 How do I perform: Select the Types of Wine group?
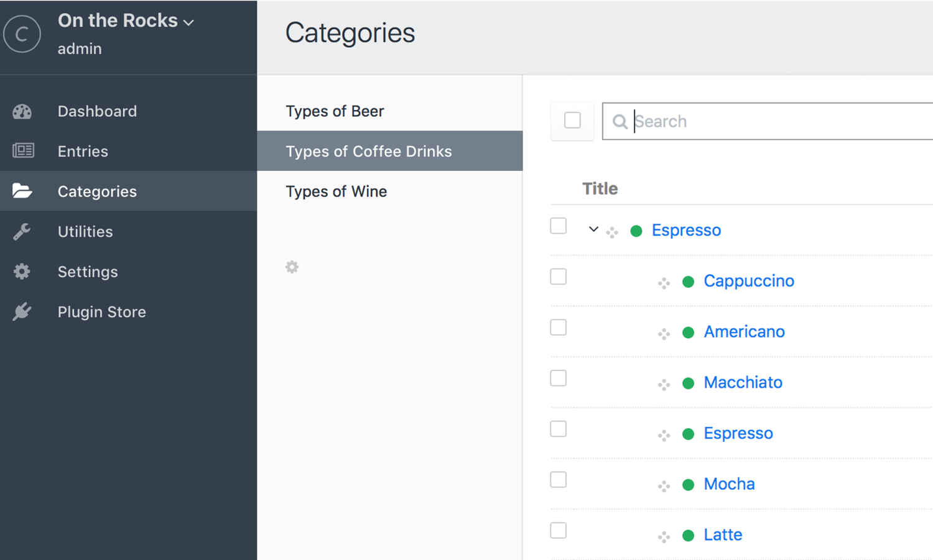[x=390, y=191]
